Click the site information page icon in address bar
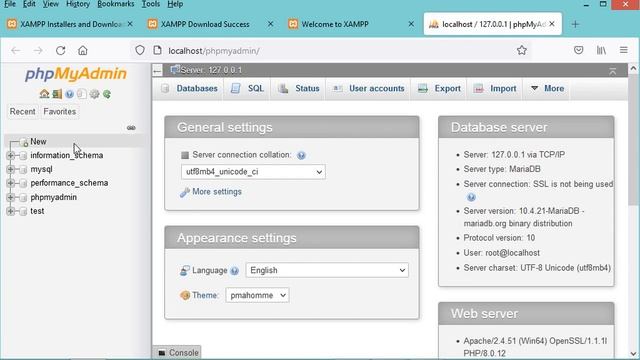Screen dimensions: 640x360 pyautogui.click(x=158, y=50)
